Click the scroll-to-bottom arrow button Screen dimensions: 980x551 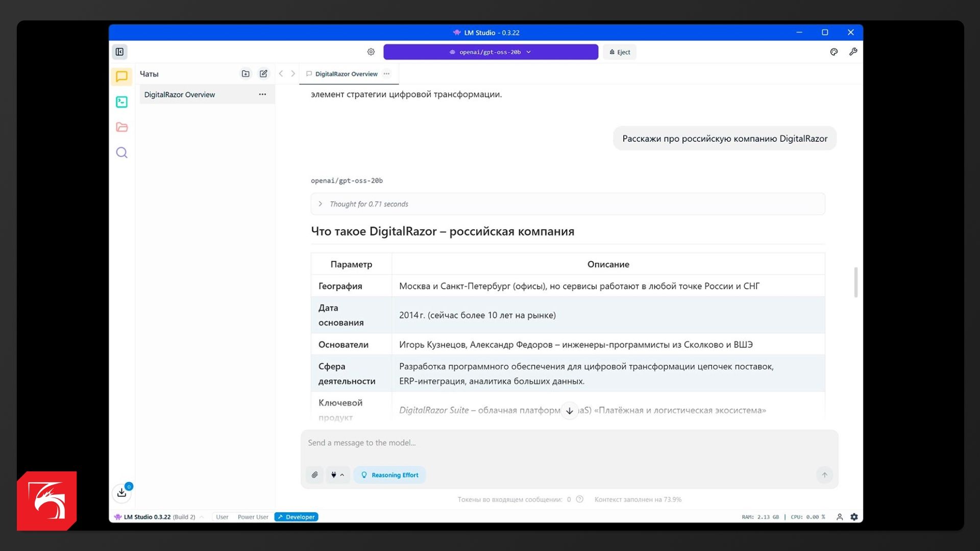click(x=569, y=411)
